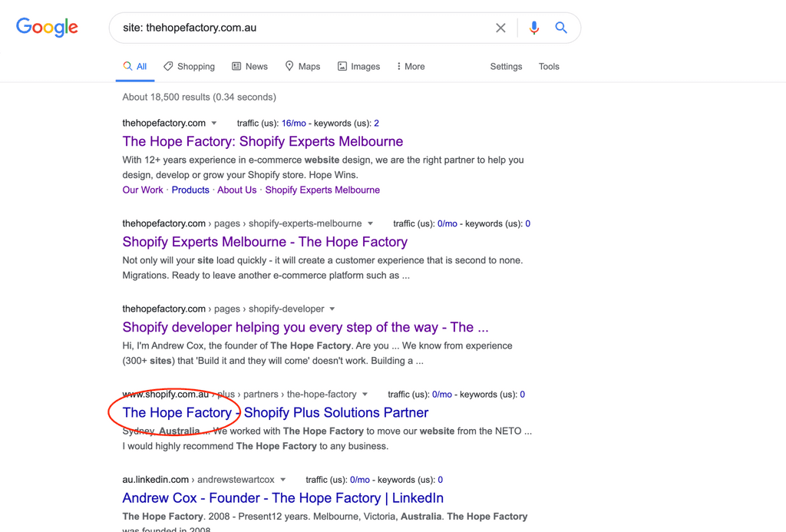Open Andrew Cox LinkedIn result
Screen dimensions: 786x532
[282, 498]
